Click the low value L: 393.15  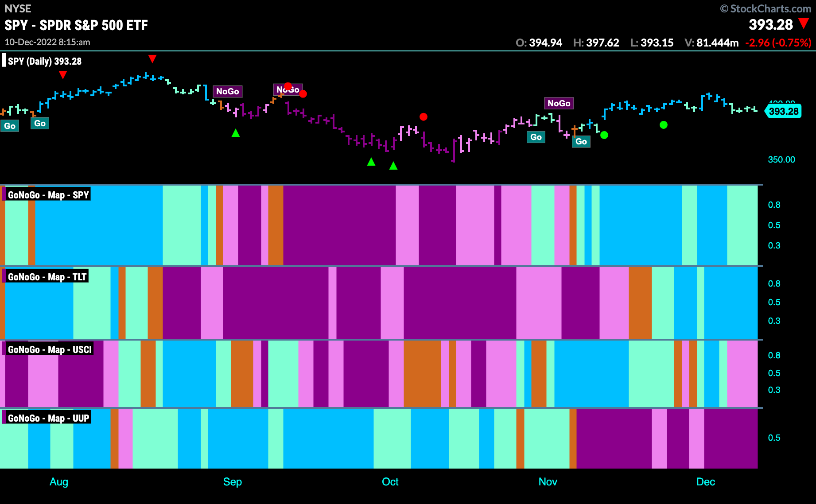(652, 43)
